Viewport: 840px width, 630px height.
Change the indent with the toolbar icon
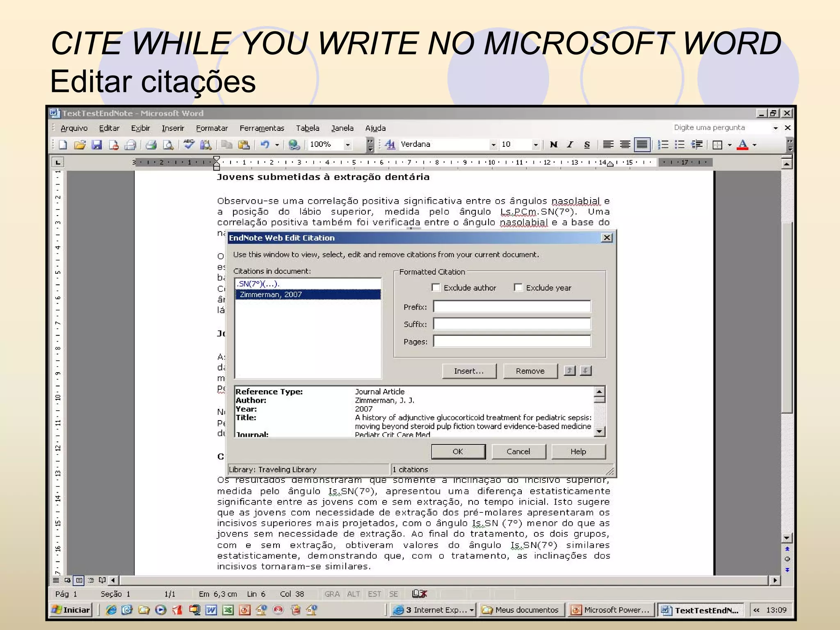697,145
